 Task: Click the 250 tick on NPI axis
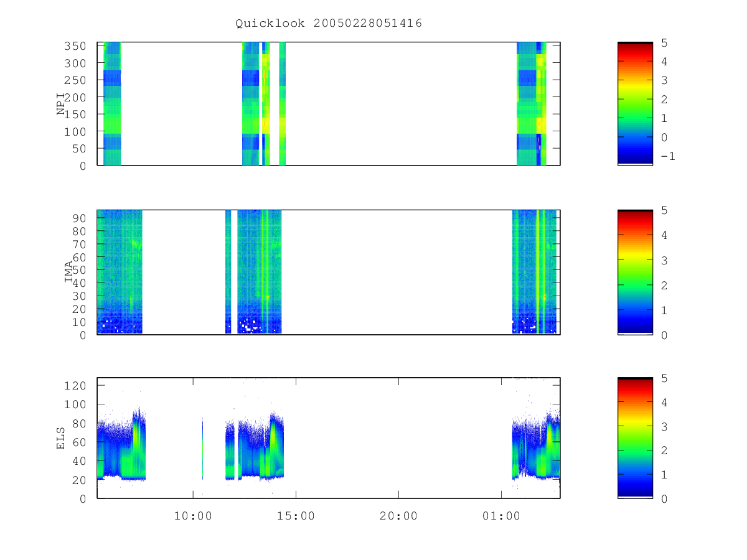pos(75,80)
